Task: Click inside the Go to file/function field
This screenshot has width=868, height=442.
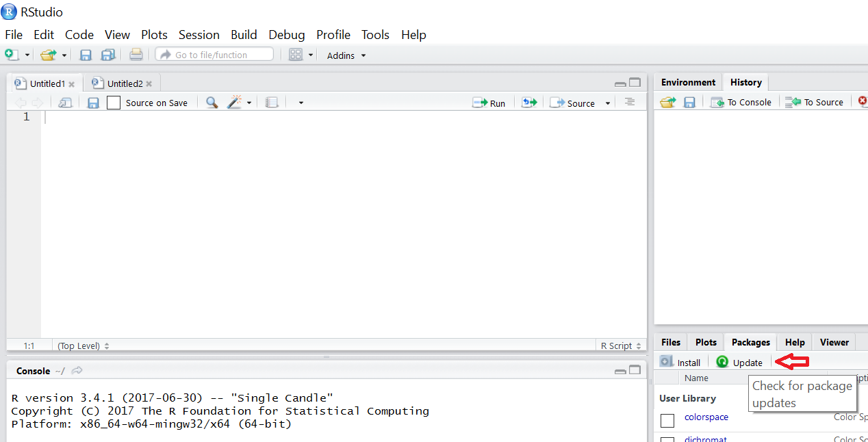Action: point(214,53)
